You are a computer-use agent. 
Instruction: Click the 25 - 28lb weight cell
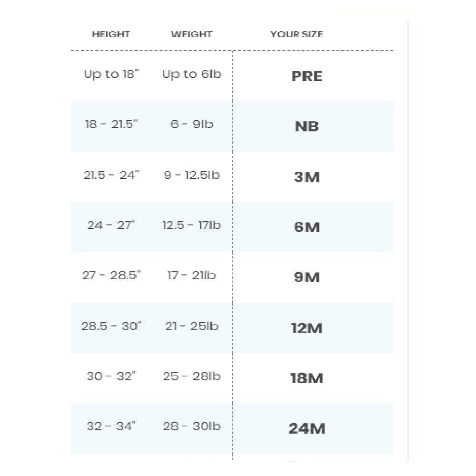191,377
